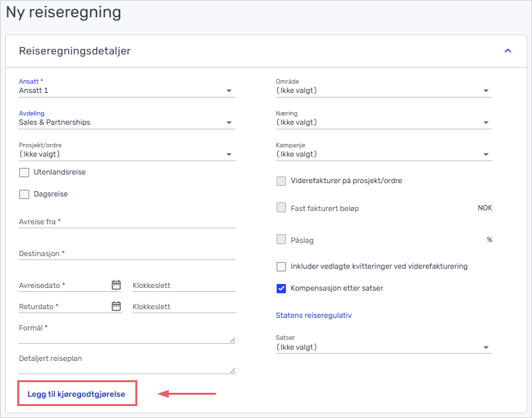Enable the Dagsreise checkbox
The image size is (532, 418).
pos(25,194)
